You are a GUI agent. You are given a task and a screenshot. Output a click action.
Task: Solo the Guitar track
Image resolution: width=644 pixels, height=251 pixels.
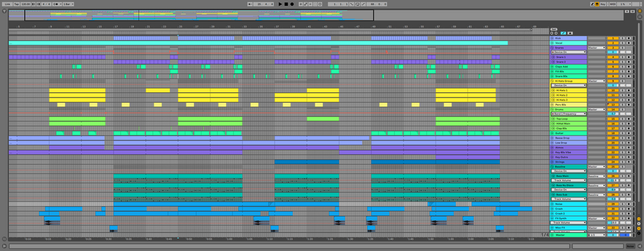pos(622,134)
